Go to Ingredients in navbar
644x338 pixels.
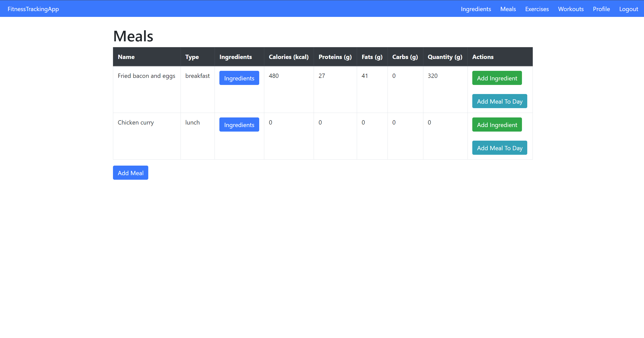pos(476,9)
